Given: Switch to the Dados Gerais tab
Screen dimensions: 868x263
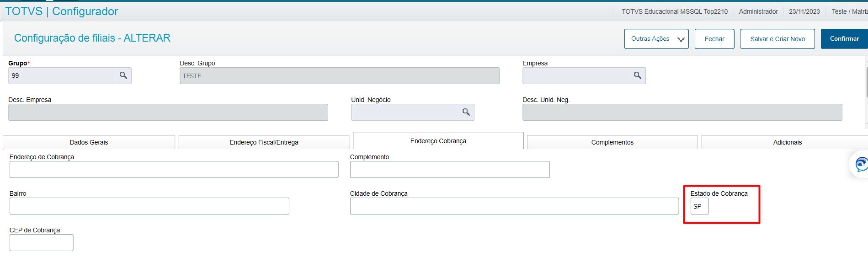Looking at the screenshot, I should coord(89,142).
